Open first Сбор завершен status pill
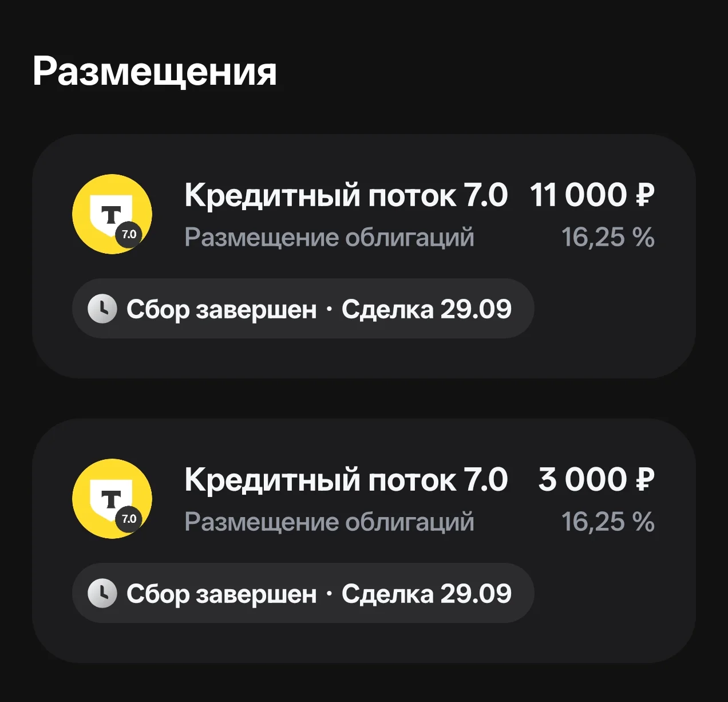This screenshot has width=728, height=702. coord(303,309)
